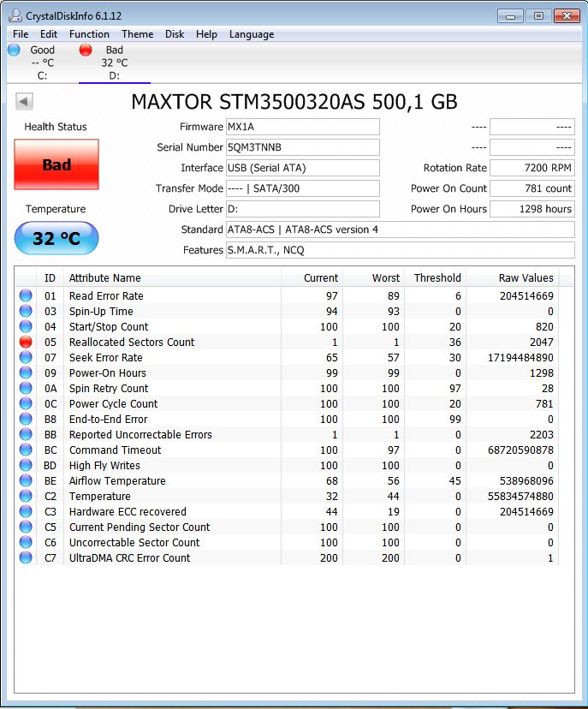Go to previous disk with left arrow
The image size is (588, 709).
tap(25, 101)
